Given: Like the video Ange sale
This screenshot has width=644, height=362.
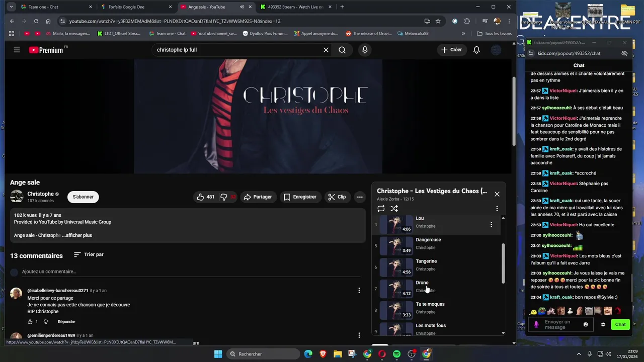Looking at the screenshot, I should coord(206,197).
